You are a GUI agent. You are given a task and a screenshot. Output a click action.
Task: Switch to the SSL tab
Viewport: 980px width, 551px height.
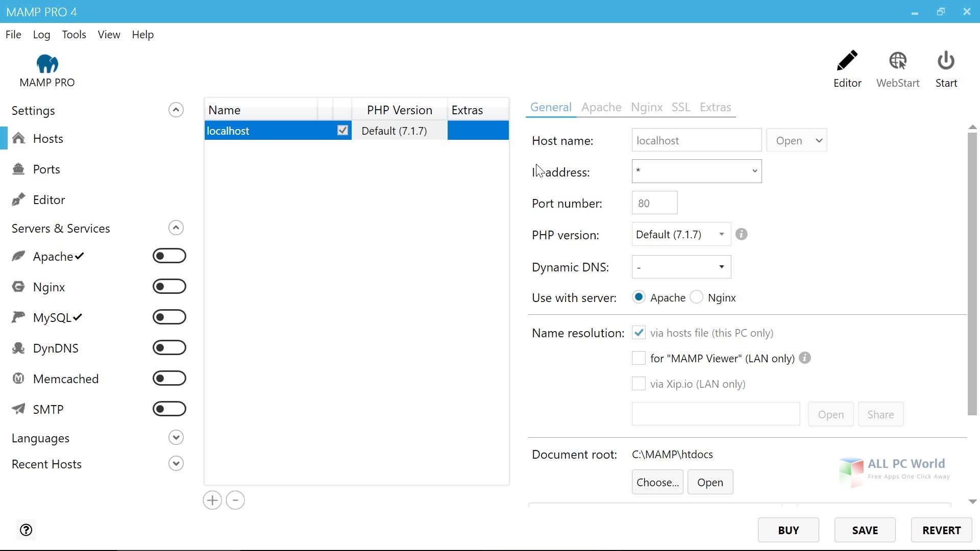pos(681,107)
